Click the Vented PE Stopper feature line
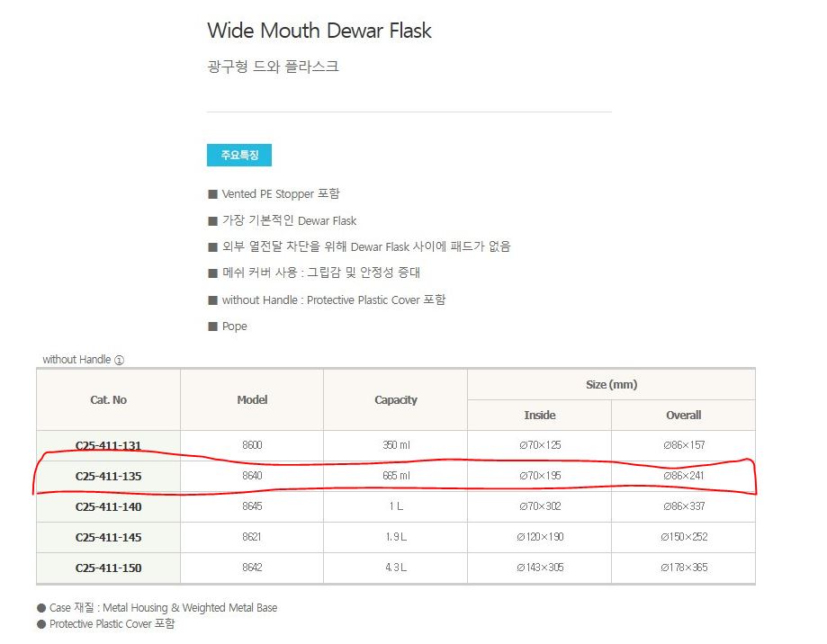827x644 pixels. tap(280, 193)
